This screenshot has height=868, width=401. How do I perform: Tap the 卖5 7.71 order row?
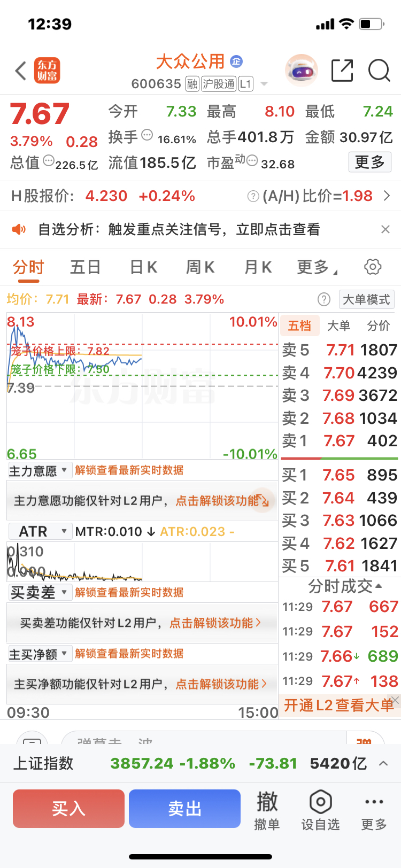point(340,350)
